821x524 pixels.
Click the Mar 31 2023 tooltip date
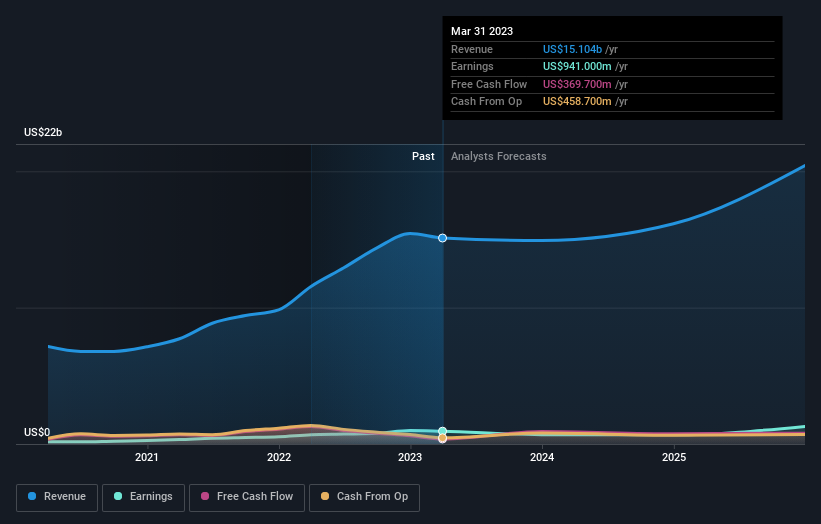click(x=482, y=31)
